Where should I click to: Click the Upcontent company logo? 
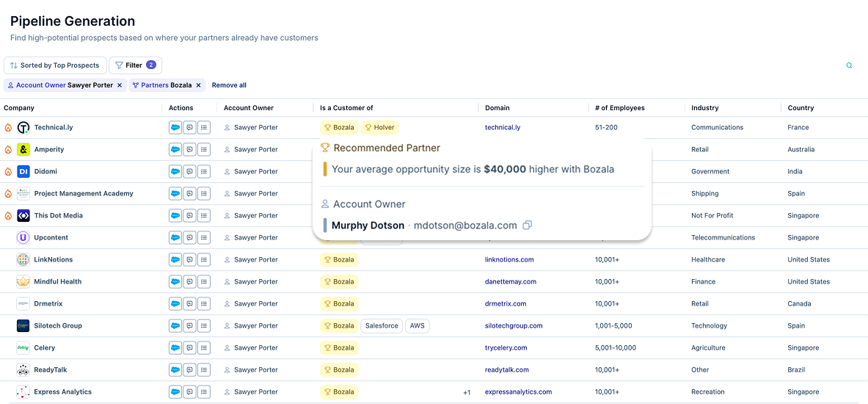[x=23, y=238]
